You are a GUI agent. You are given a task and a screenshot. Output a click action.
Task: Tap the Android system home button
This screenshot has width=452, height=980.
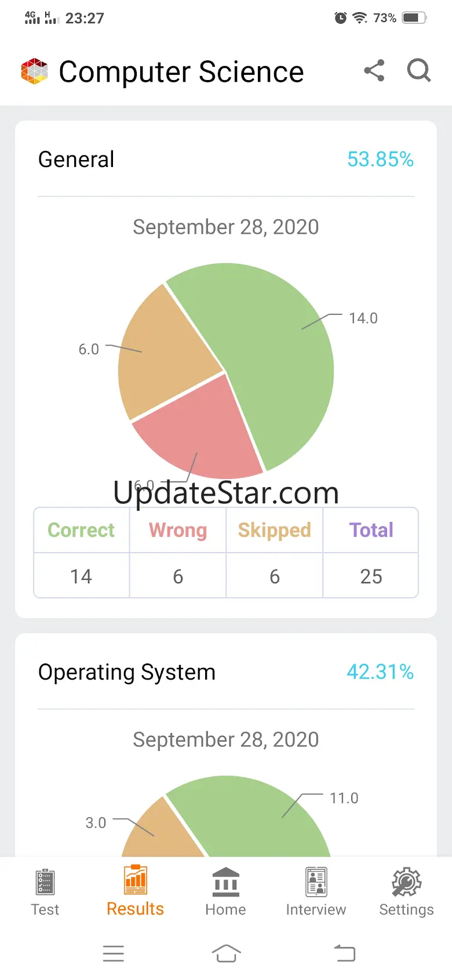[226, 953]
